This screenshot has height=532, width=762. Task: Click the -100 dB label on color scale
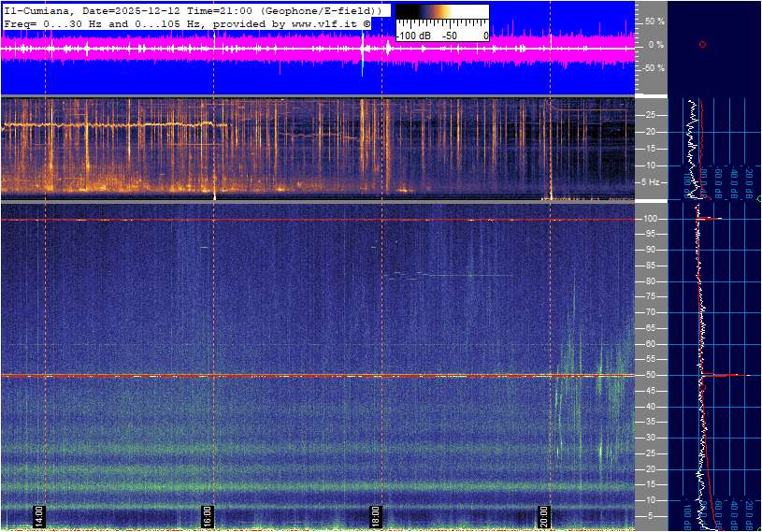pos(411,36)
